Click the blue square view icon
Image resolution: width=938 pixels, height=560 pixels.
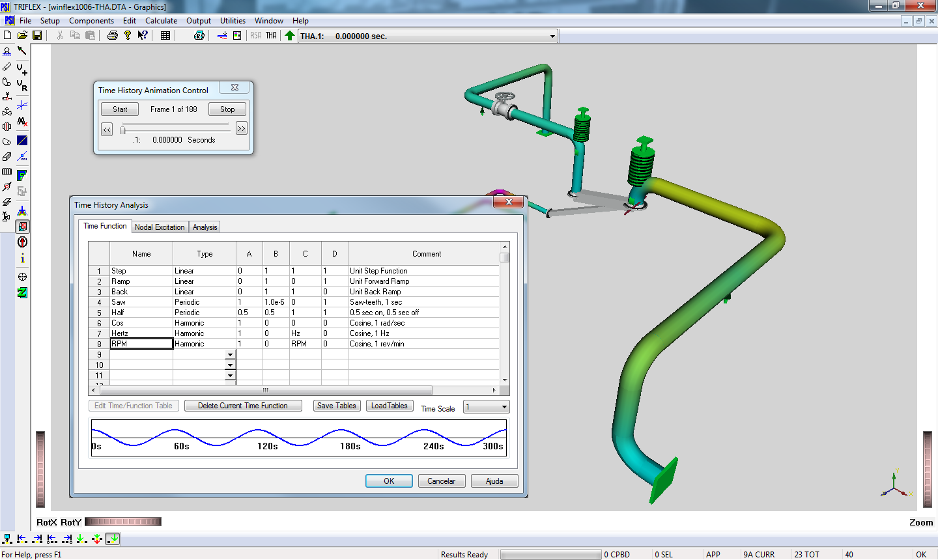[22, 140]
